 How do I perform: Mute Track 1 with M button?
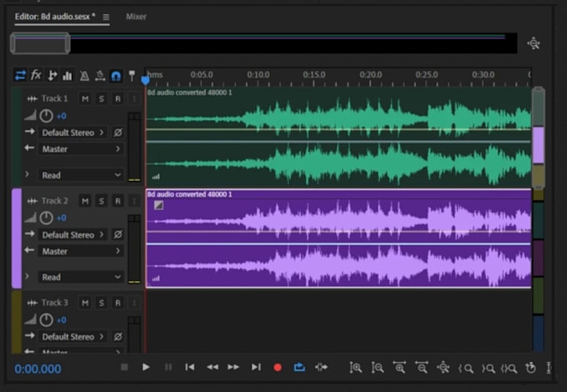coord(84,99)
